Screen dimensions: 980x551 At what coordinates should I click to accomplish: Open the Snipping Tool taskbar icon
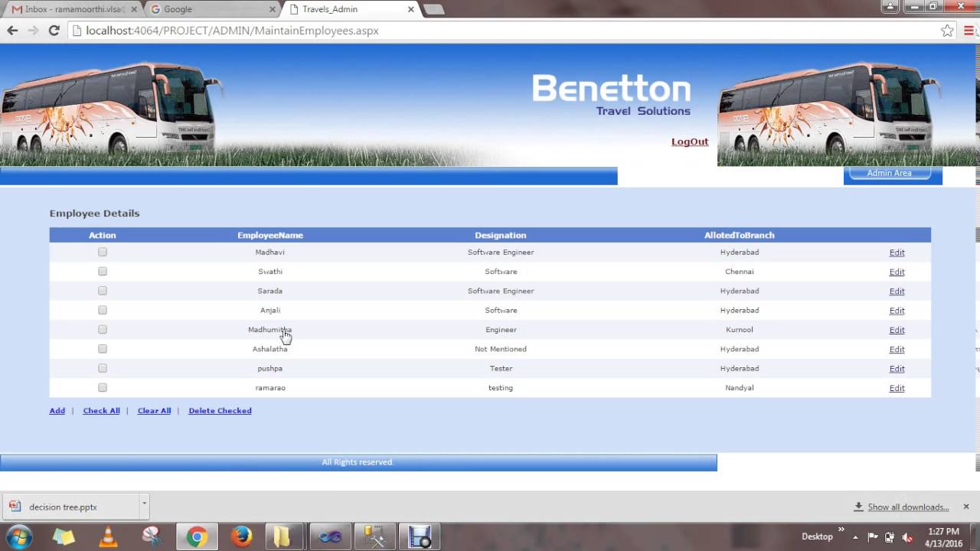click(152, 537)
